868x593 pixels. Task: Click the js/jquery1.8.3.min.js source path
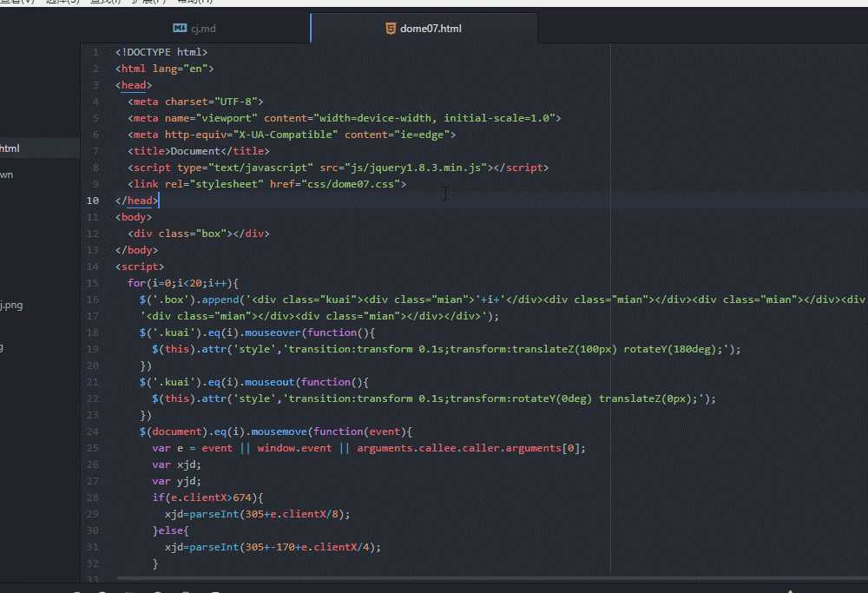[416, 168]
